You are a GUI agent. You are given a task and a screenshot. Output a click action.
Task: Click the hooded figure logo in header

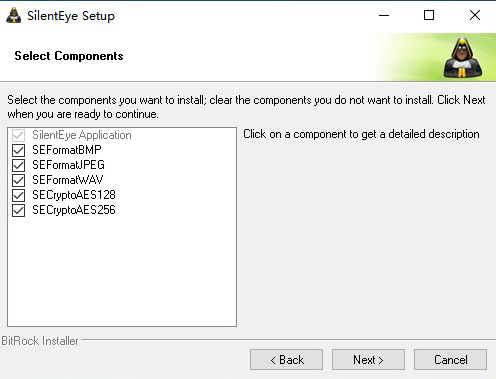pos(463,58)
